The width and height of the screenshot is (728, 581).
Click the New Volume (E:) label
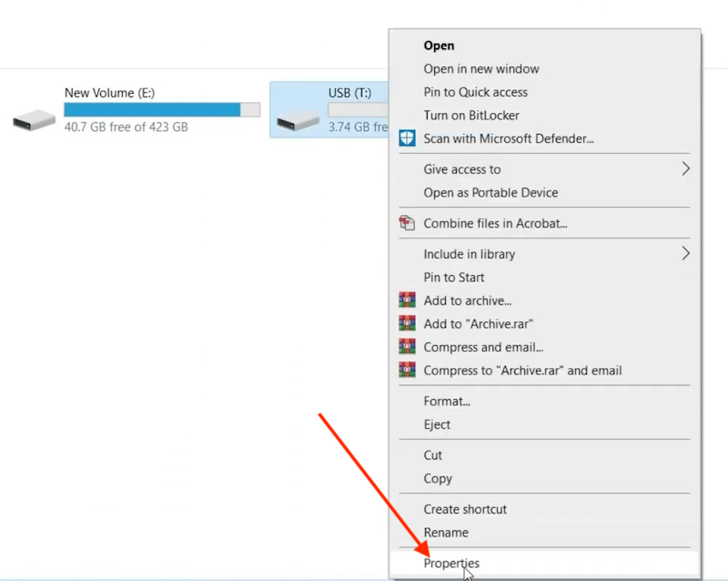pyautogui.click(x=109, y=93)
